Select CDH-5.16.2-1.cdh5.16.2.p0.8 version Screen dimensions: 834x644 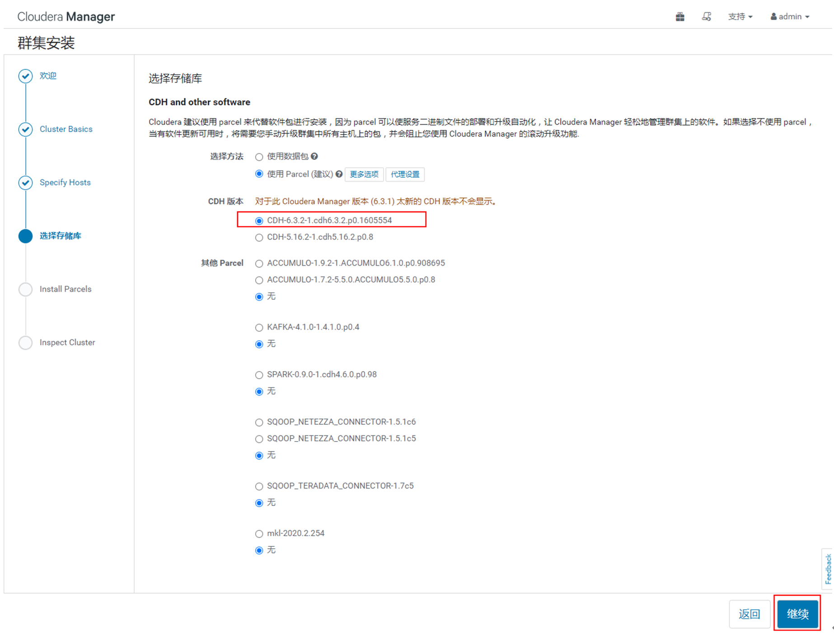[259, 238]
